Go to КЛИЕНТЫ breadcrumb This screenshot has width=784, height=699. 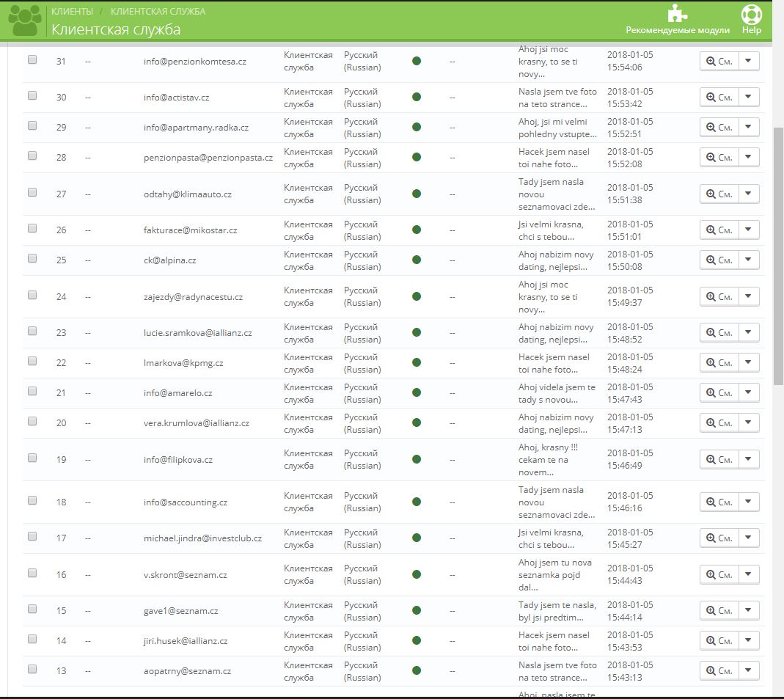tap(72, 12)
